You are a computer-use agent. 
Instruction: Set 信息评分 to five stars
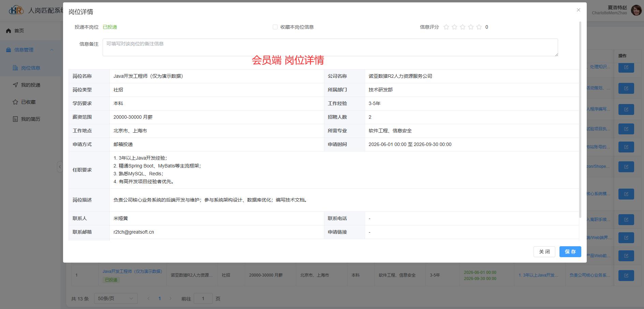479,27
